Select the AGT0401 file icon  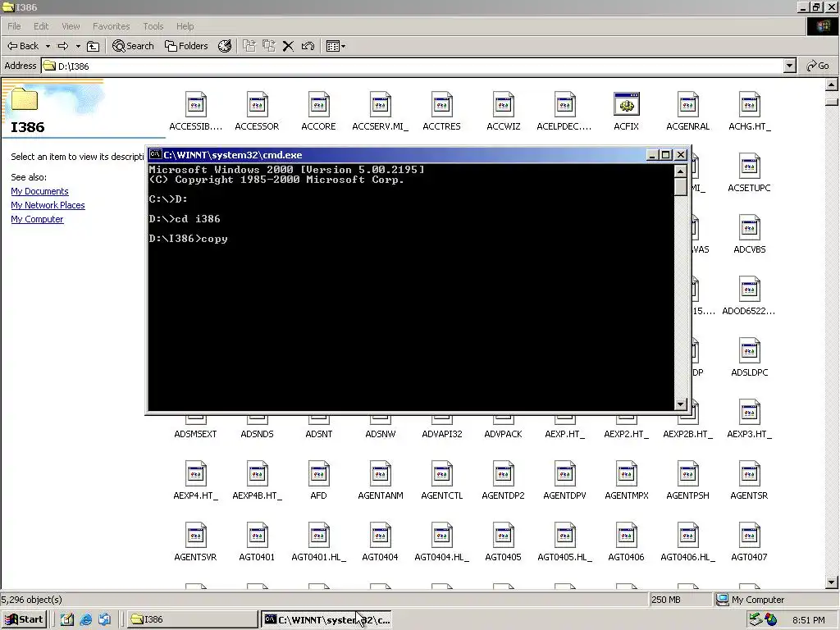[x=257, y=535]
